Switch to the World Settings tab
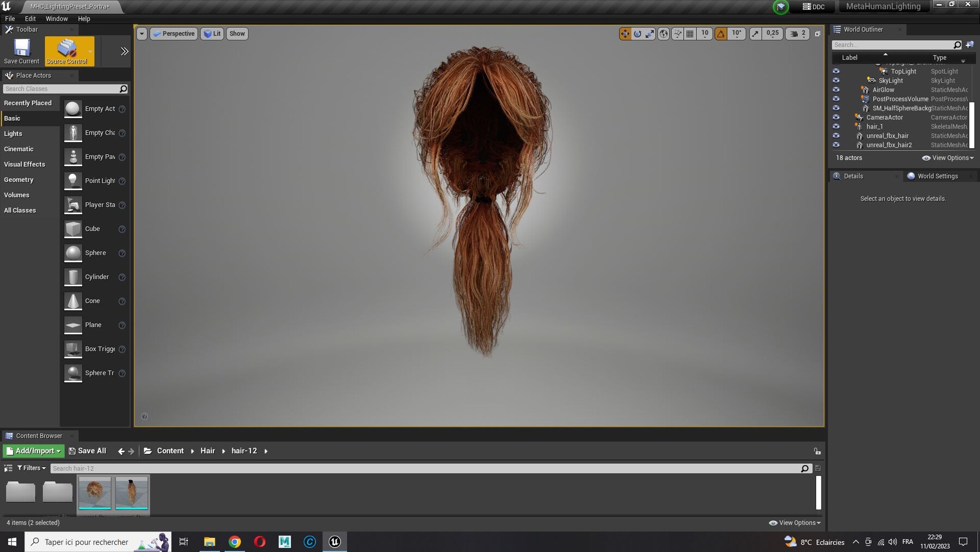The width and height of the screenshot is (980, 552). click(938, 176)
